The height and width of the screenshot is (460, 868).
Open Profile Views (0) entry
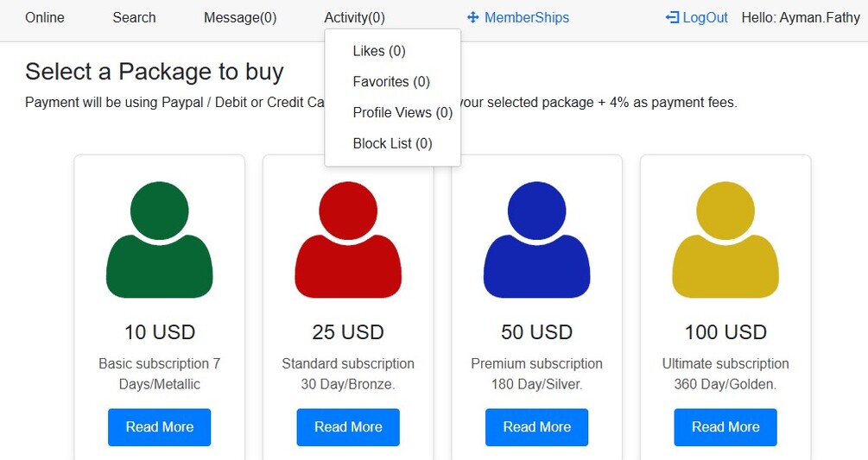[402, 112]
